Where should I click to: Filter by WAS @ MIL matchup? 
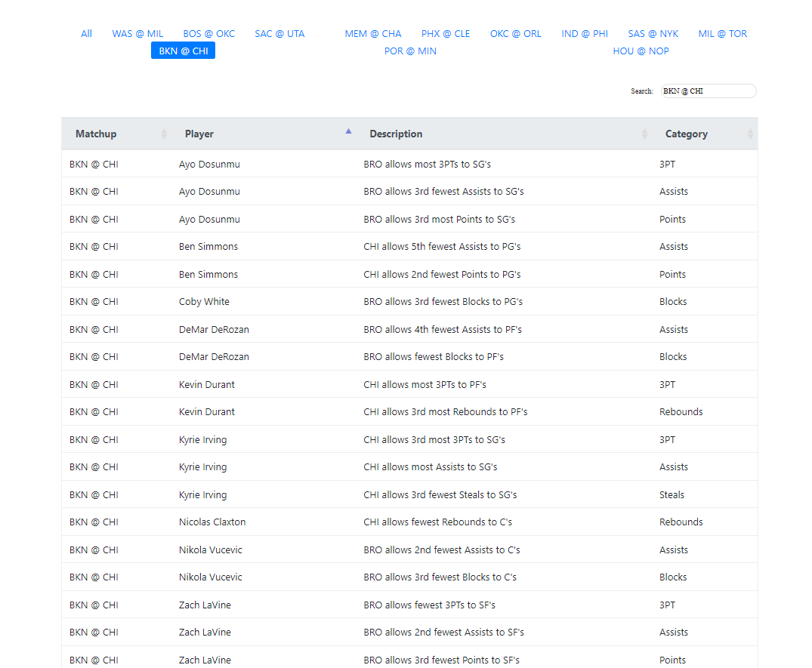pyautogui.click(x=137, y=34)
